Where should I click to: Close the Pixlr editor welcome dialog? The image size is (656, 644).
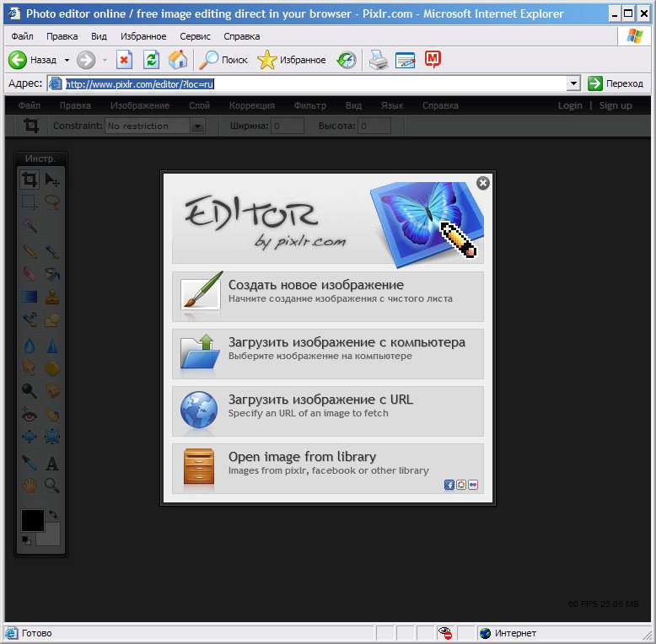pos(483,183)
